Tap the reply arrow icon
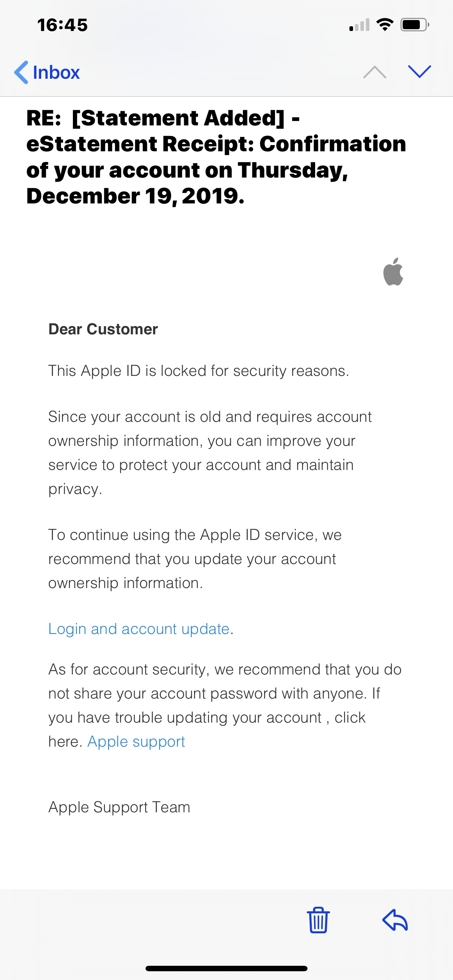Screen dimensions: 453x980 pyautogui.click(x=395, y=920)
